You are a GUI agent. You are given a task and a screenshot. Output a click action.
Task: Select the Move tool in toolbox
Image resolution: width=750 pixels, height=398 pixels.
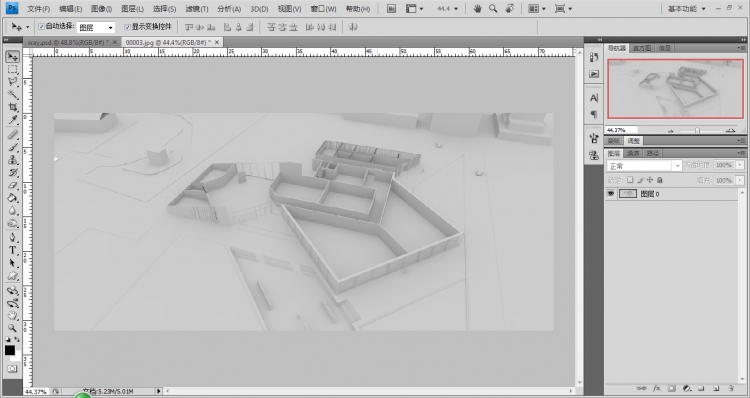click(x=12, y=57)
